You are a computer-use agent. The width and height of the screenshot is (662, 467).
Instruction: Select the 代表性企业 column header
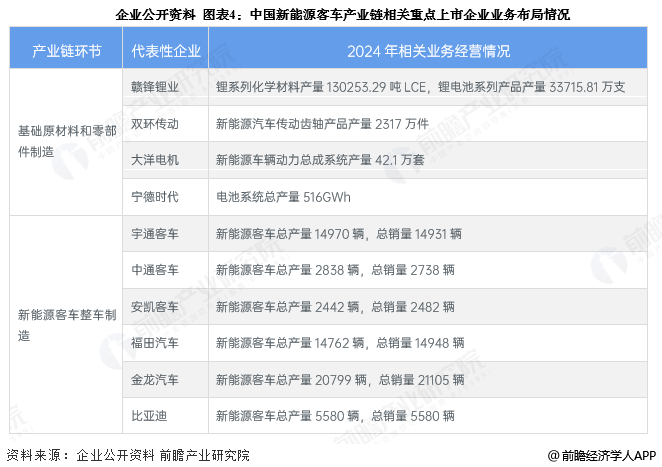[x=166, y=49]
